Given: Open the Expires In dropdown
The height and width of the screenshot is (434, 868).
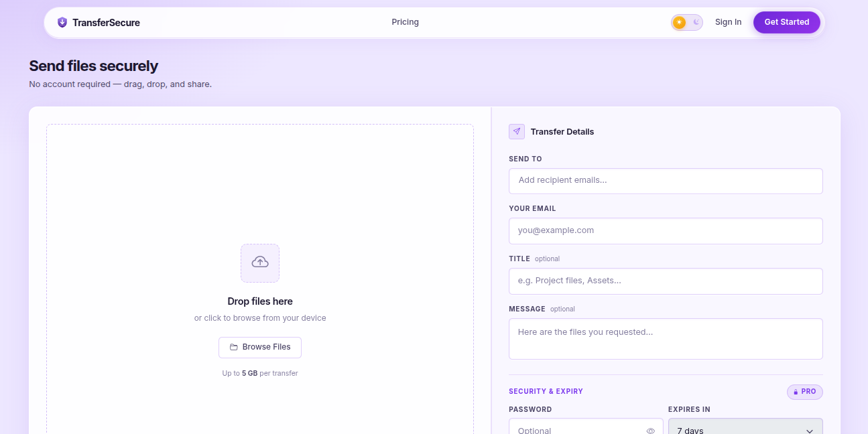Looking at the screenshot, I should point(745,429).
